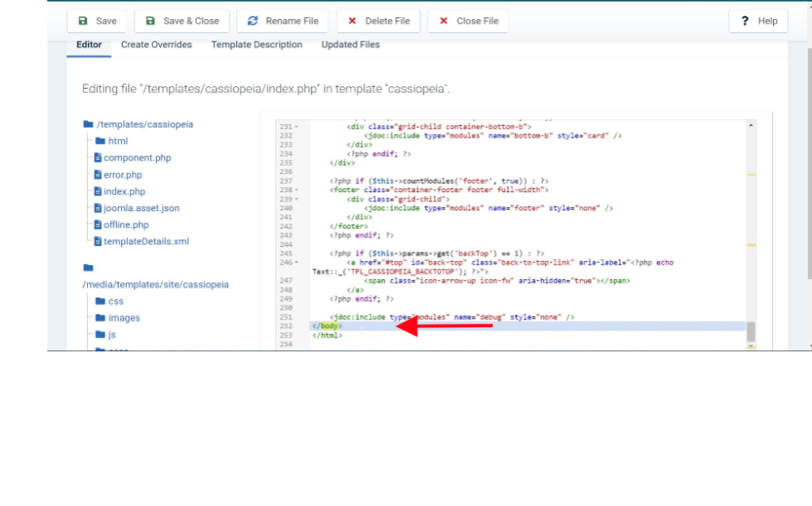
Task: Open the Template Description tab
Action: click(x=256, y=45)
